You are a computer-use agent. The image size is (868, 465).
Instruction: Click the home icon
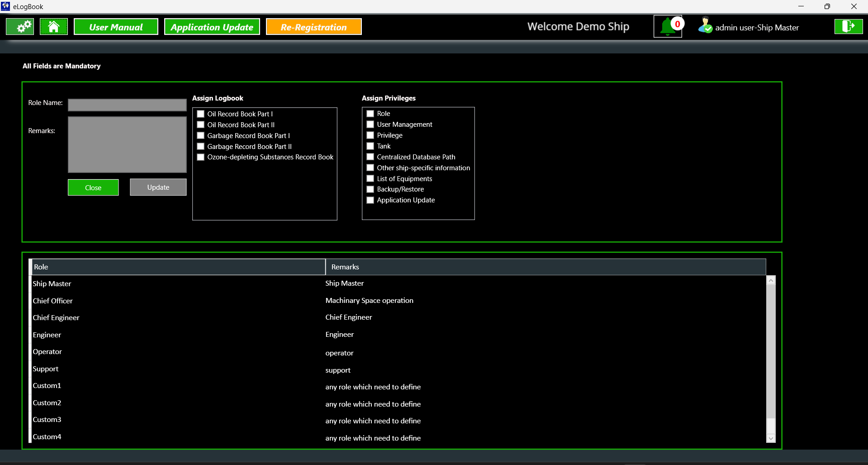[54, 26]
